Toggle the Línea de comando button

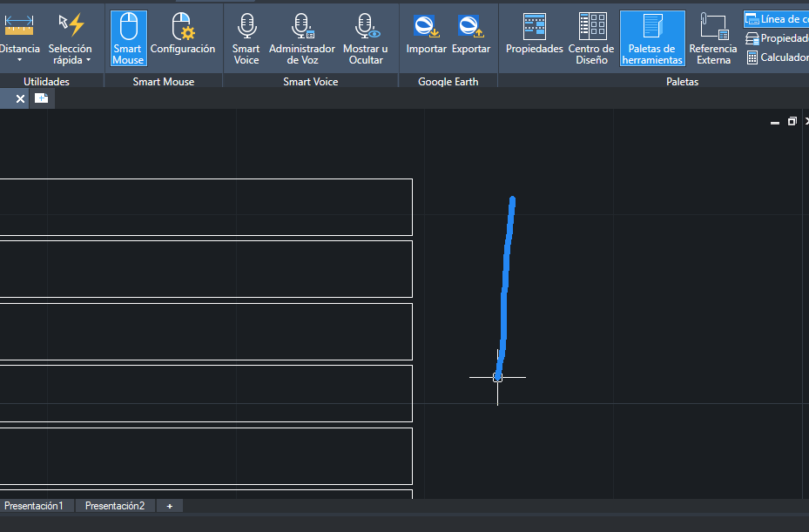tap(777, 19)
